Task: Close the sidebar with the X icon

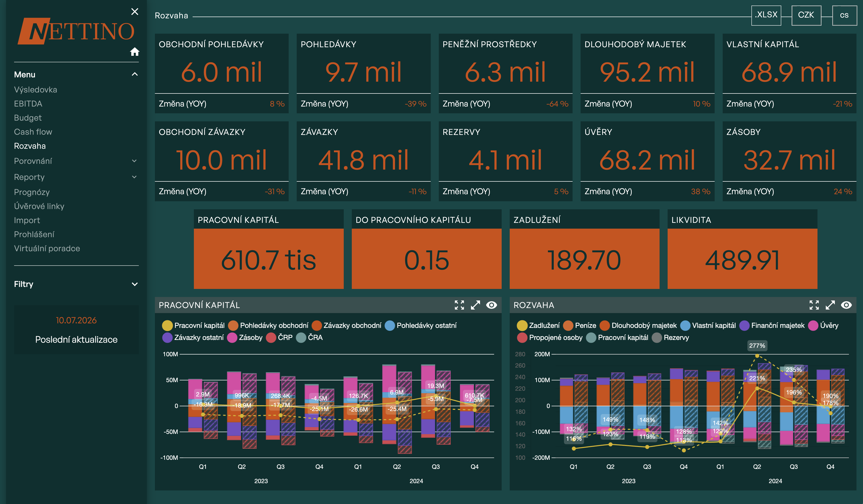Action: click(x=135, y=12)
